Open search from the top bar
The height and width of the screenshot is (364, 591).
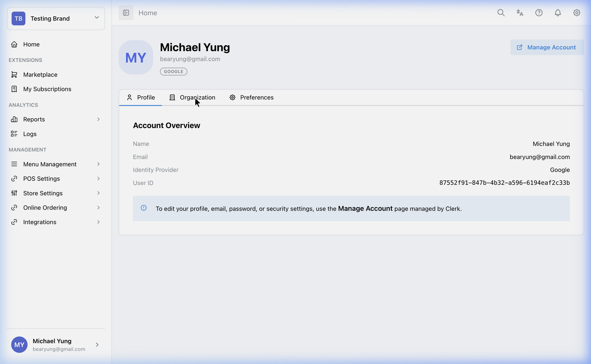tap(501, 12)
